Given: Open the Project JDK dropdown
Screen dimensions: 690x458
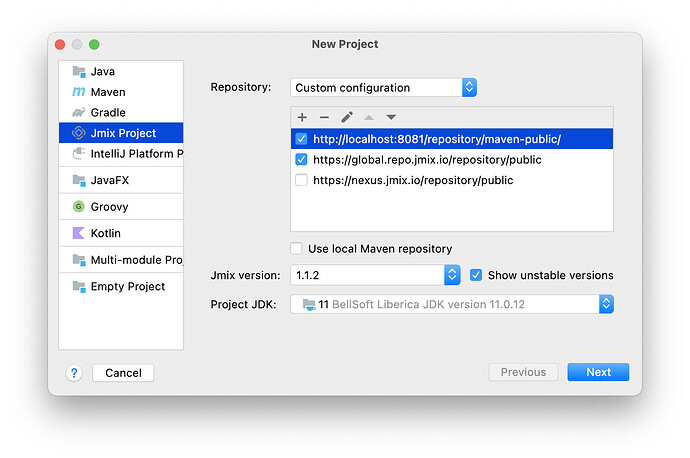Looking at the screenshot, I should [452, 304].
